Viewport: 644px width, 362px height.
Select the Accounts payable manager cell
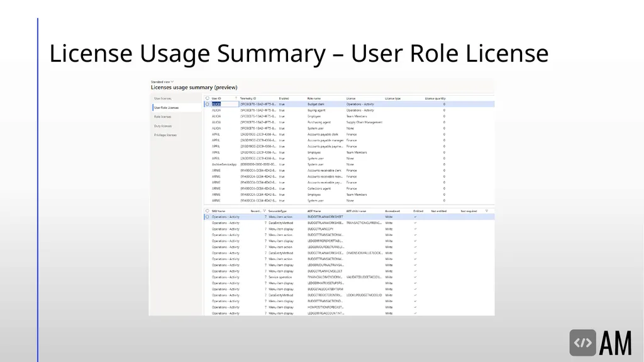(x=325, y=140)
